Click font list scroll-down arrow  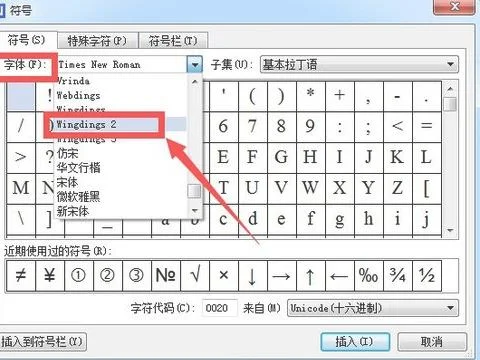(x=195, y=211)
